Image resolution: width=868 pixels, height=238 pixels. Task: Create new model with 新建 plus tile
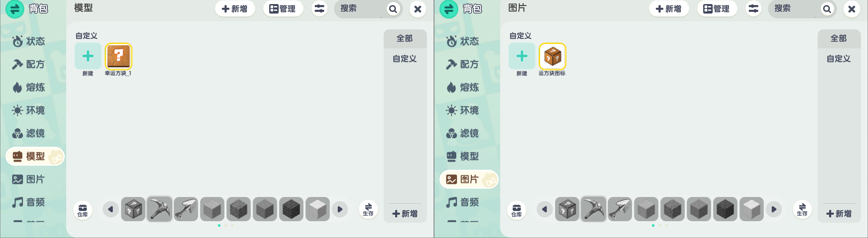click(x=88, y=56)
